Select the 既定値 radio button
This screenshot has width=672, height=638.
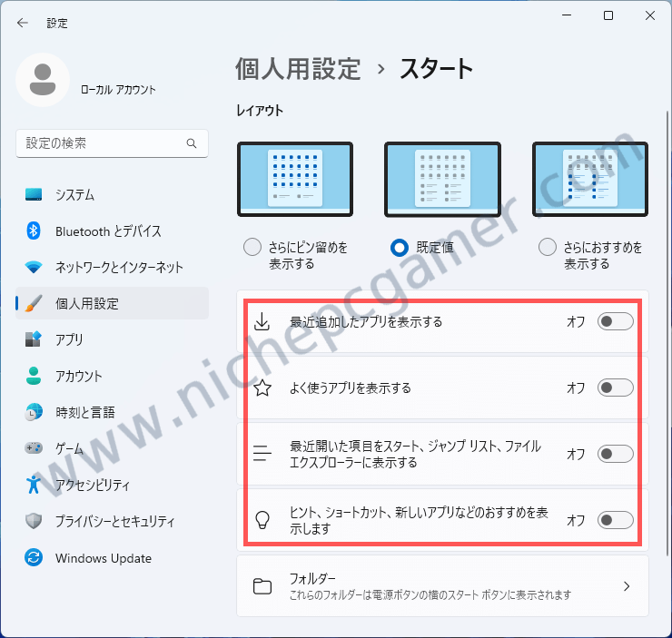tap(400, 247)
